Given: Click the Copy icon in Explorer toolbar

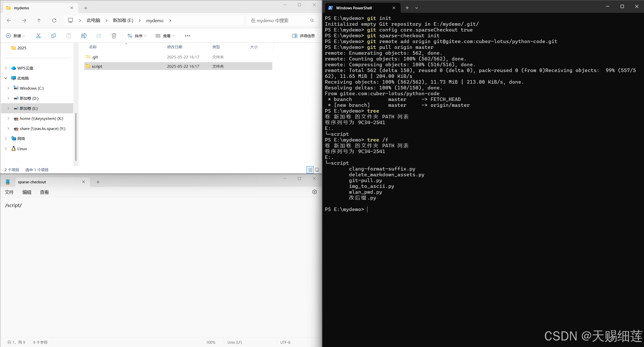Looking at the screenshot, I should [53, 36].
